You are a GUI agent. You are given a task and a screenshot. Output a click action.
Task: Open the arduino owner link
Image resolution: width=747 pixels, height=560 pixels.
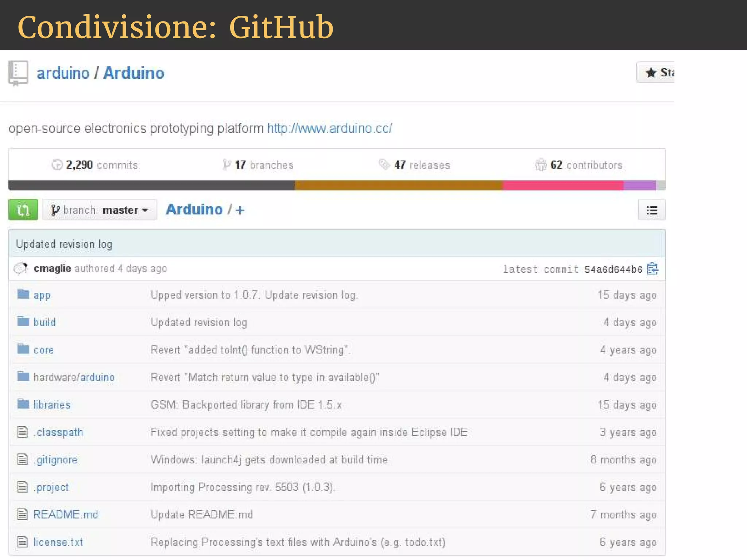pyautogui.click(x=63, y=73)
